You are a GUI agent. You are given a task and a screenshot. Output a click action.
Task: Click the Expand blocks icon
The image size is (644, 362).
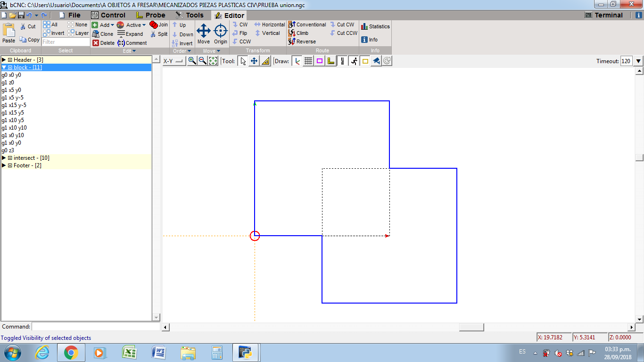tap(121, 34)
